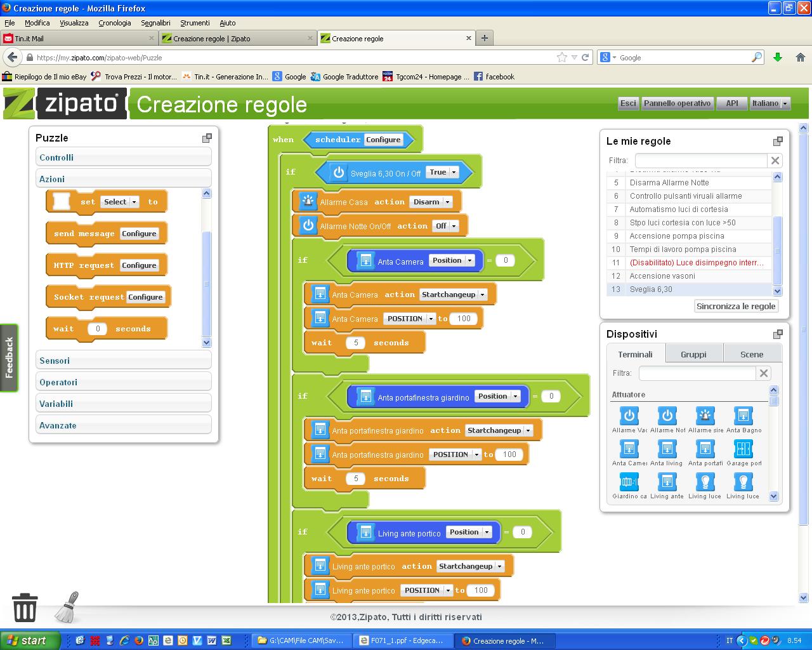Click the trash can icon
Image resolution: width=812 pixels, height=650 pixels.
tap(25, 607)
